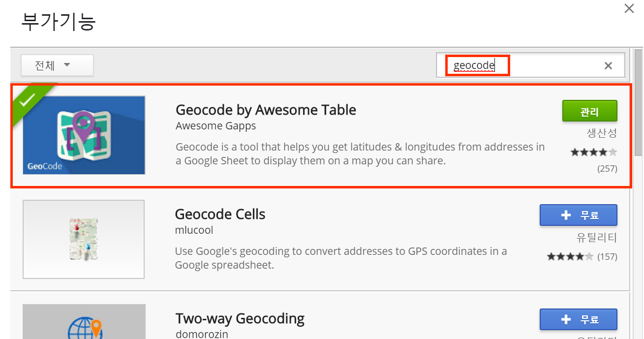Clear the search text with the X
This screenshot has height=339, width=644.
[608, 65]
